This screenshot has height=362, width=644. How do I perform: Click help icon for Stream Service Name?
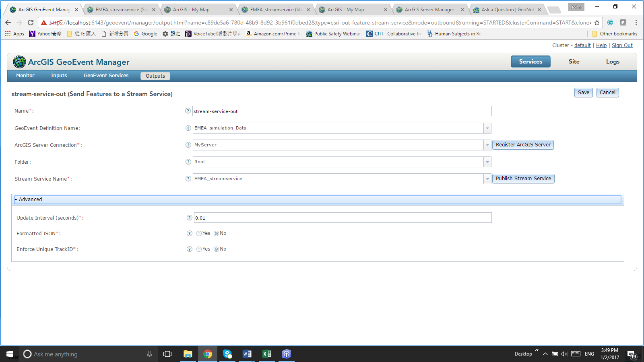[188, 179]
